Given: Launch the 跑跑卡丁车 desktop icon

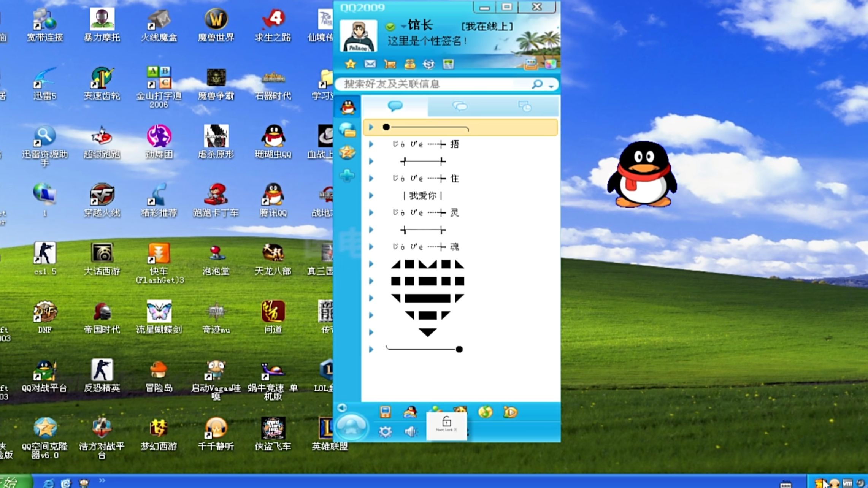Looking at the screenshot, I should point(216,200).
